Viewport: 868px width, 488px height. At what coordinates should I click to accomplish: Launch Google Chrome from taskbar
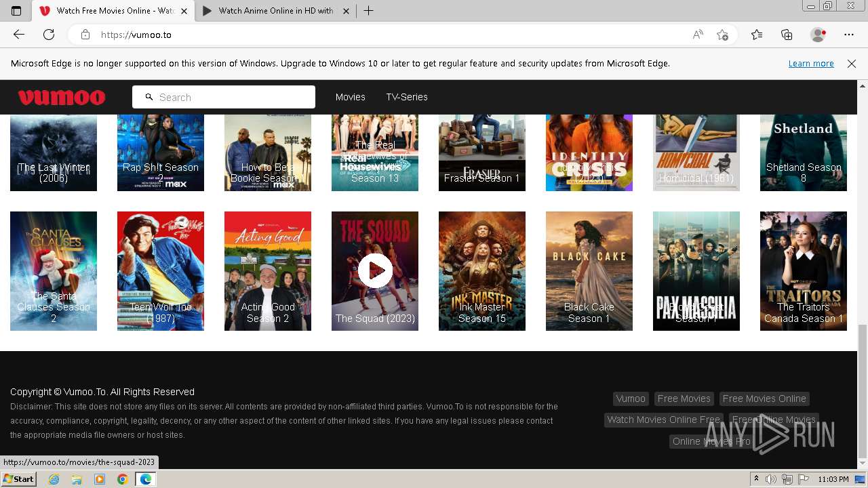tap(122, 479)
